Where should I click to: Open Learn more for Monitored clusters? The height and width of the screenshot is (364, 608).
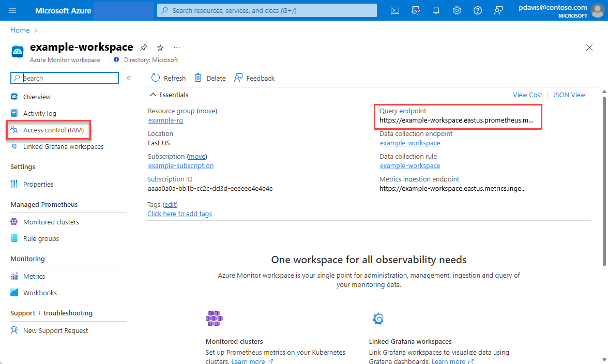pyautogui.click(x=252, y=361)
